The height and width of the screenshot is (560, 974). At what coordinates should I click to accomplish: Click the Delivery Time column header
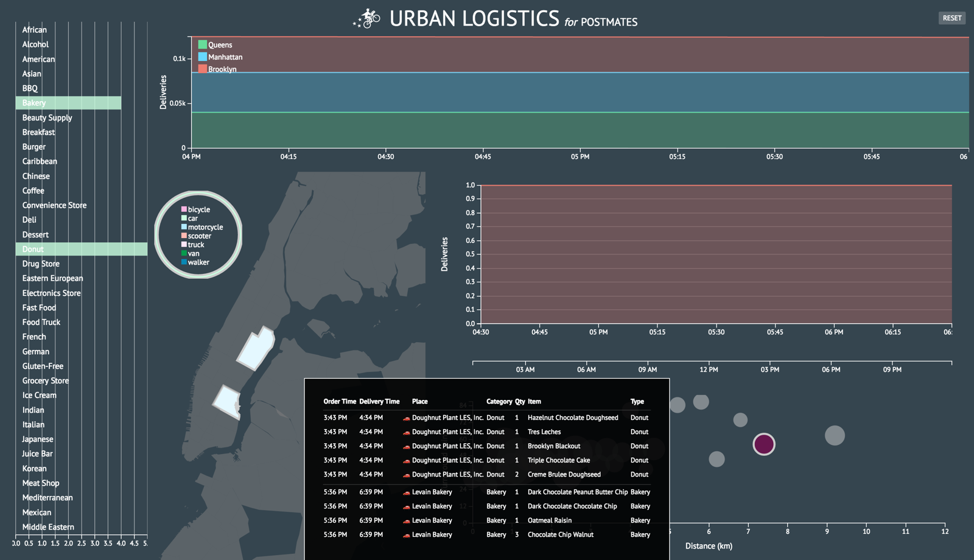(379, 401)
